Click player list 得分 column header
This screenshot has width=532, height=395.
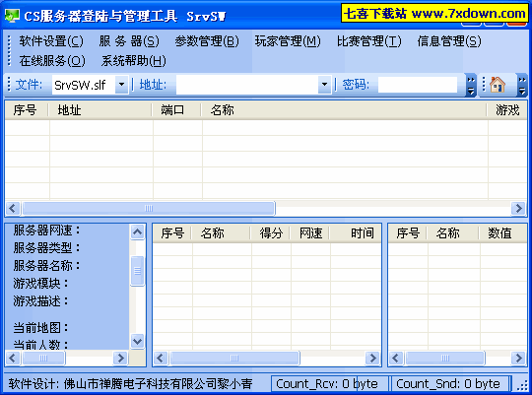click(270, 233)
